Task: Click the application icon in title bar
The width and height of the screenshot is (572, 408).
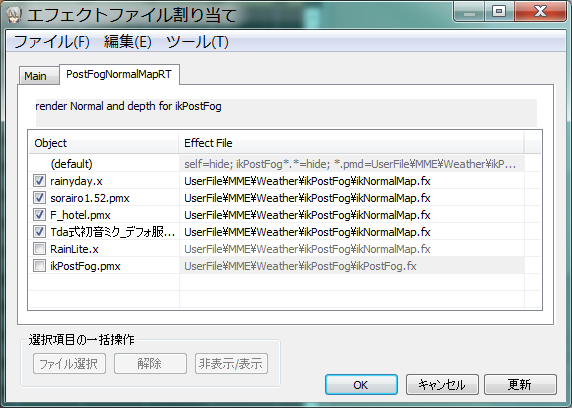Action: click(x=14, y=15)
